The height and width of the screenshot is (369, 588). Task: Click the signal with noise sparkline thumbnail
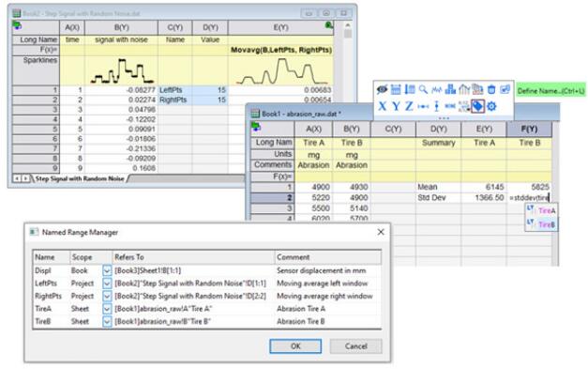(x=122, y=71)
